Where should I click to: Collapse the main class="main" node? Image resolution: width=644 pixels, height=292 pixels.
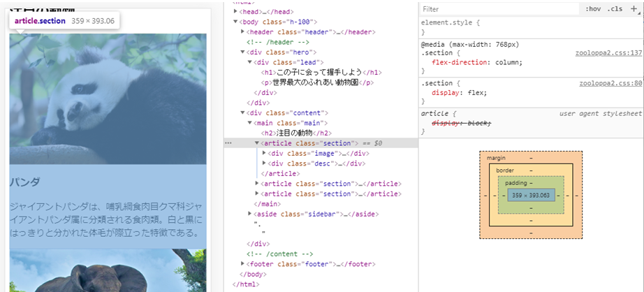(x=250, y=123)
